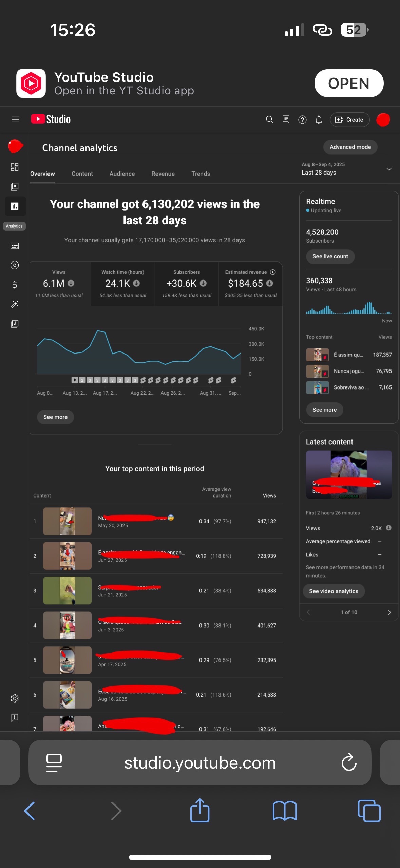Image resolution: width=400 pixels, height=868 pixels.
Task: Open Dashboard from the left sidebar
Action: tap(15, 167)
